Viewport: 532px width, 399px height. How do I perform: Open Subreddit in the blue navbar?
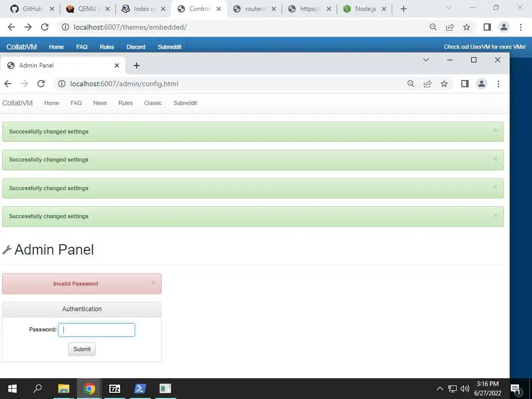(169, 47)
